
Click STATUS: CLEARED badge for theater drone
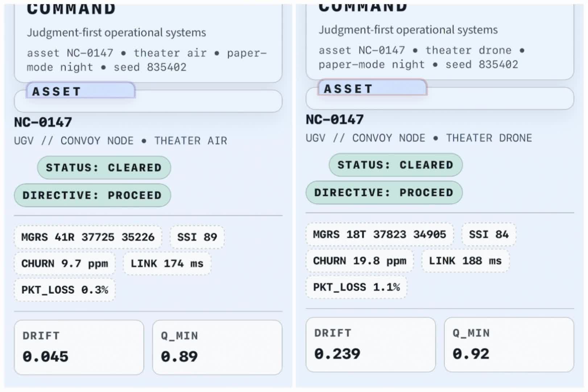(396, 165)
